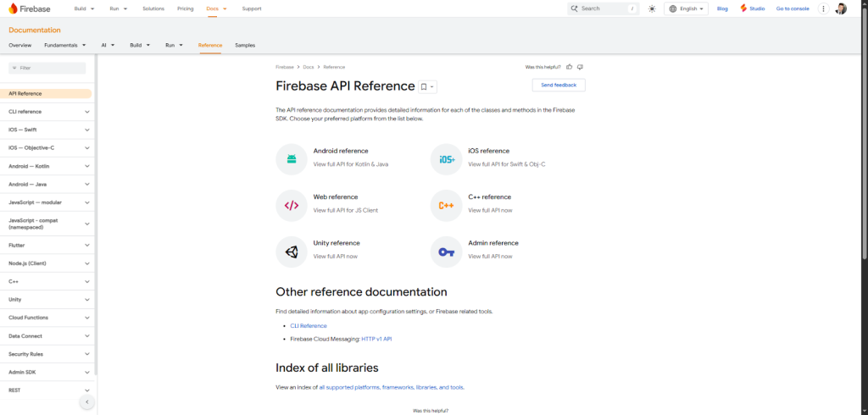This screenshot has height=415, width=868.
Task: Focus the sidebar Filter input field
Action: tap(50, 68)
